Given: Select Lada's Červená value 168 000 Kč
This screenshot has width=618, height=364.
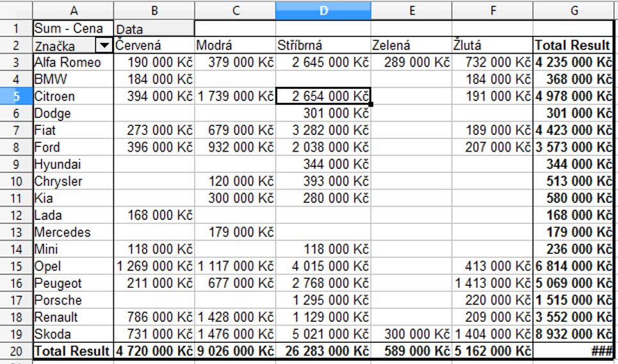Looking at the screenshot, I should pyautogui.click(x=154, y=215).
